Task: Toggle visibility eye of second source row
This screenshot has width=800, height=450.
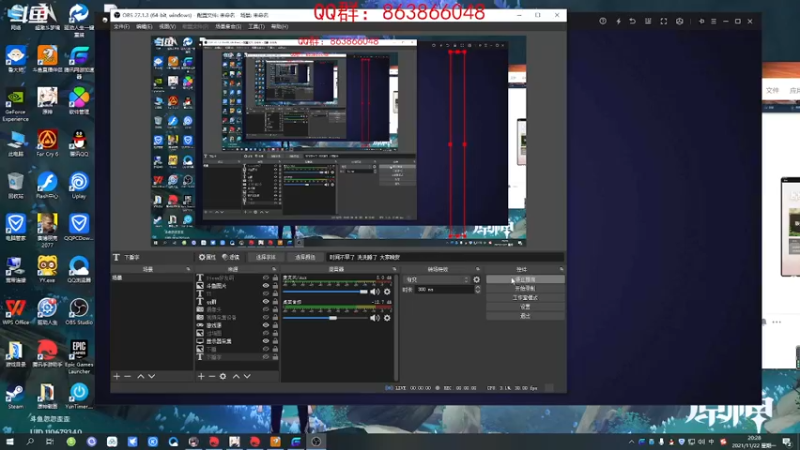Action: tap(266, 286)
